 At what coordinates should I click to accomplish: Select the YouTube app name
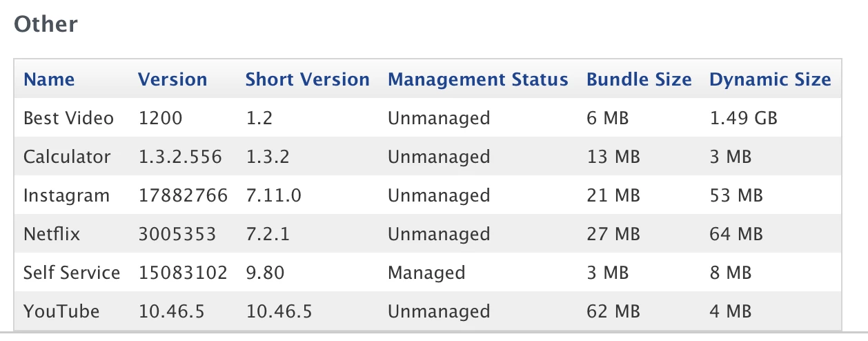[61, 311]
